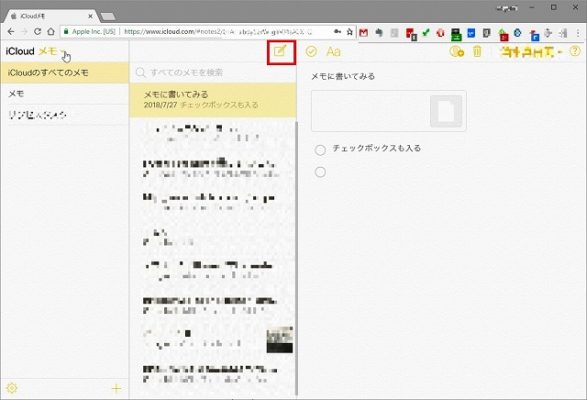Open the file attachment thumbnail in note

point(446,111)
